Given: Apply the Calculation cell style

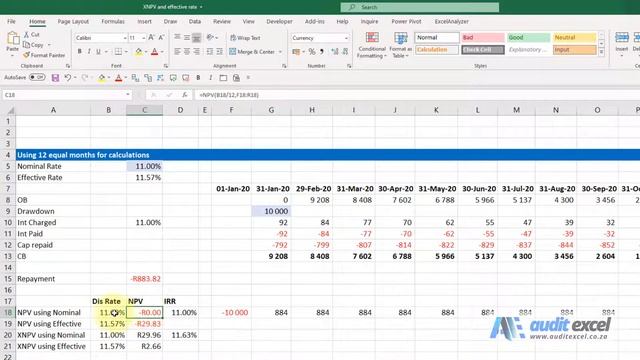Looking at the screenshot, I should tap(437, 49).
